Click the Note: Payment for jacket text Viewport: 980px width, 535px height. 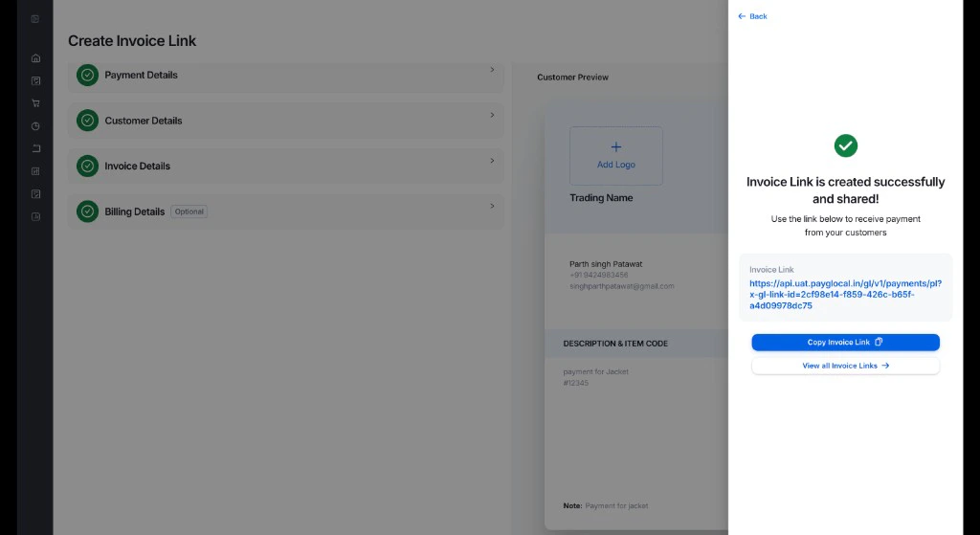click(605, 505)
